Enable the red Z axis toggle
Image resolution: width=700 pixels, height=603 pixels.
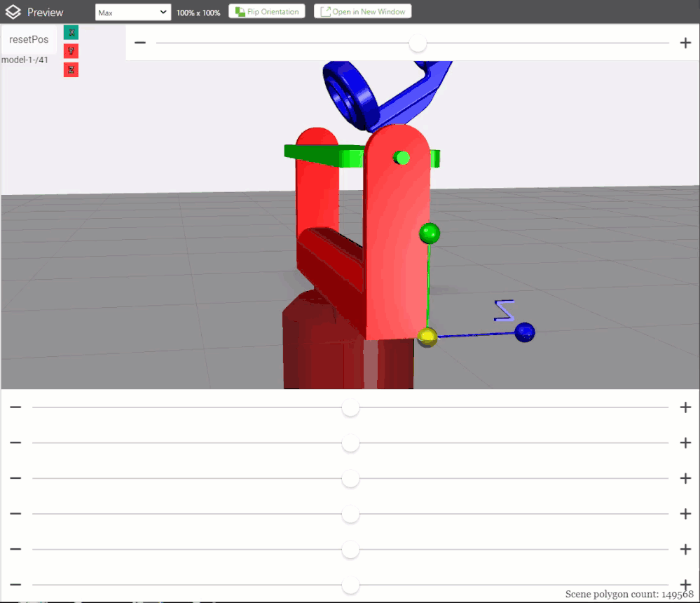tap(70, 69)
